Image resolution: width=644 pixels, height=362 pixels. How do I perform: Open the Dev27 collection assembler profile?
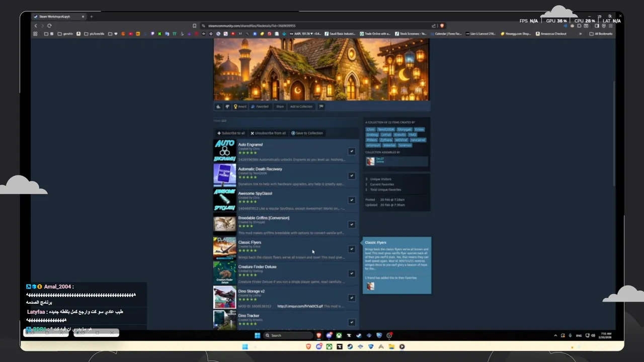click(x=396, y=161)
